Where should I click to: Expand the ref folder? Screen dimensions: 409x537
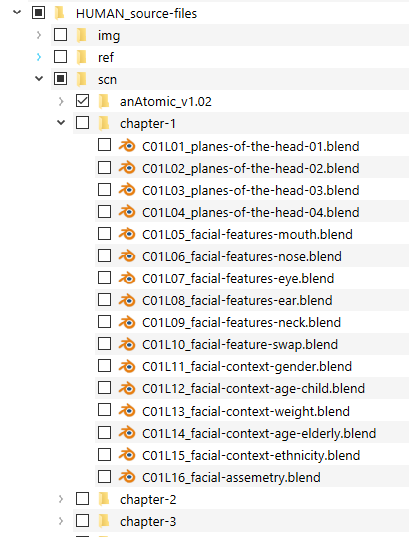[39, 57]
